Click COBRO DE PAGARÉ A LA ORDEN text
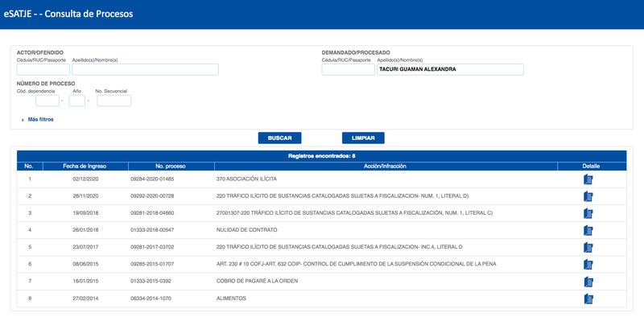 coord(257,282)
